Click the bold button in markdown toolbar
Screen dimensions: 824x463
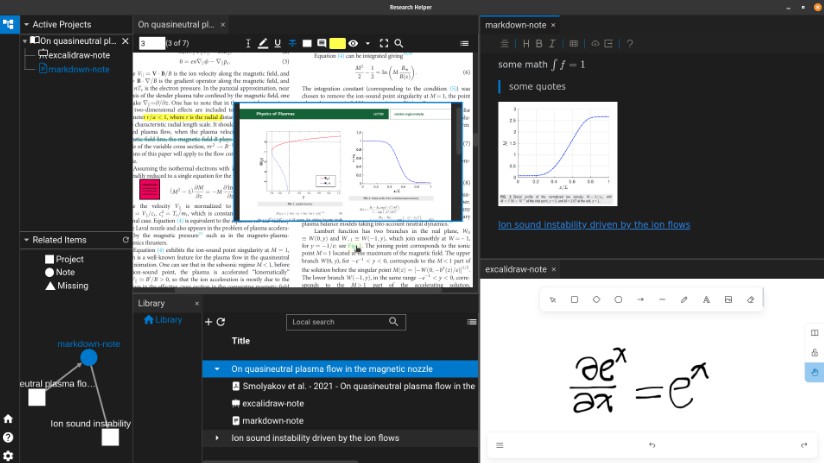tap(538, 44)
